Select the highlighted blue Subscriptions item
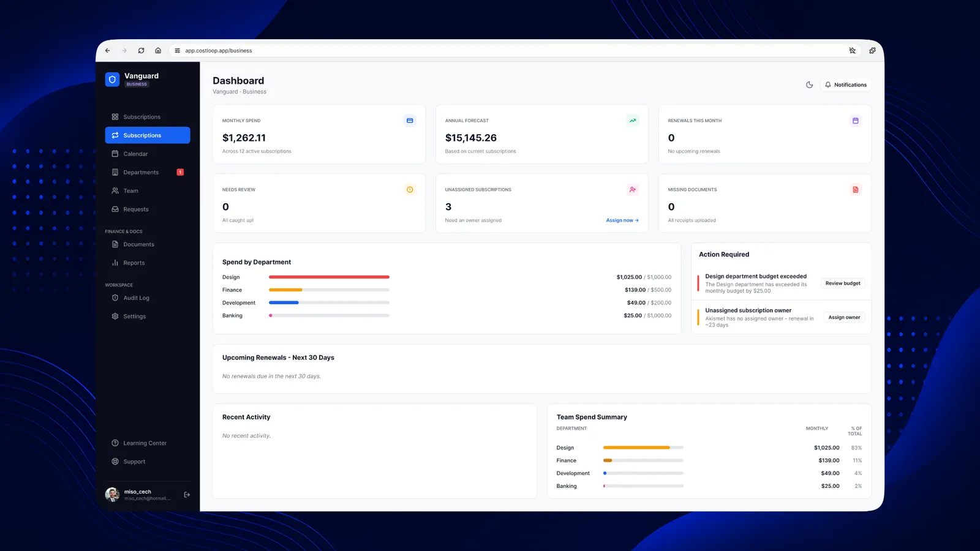 coord(148,135)
